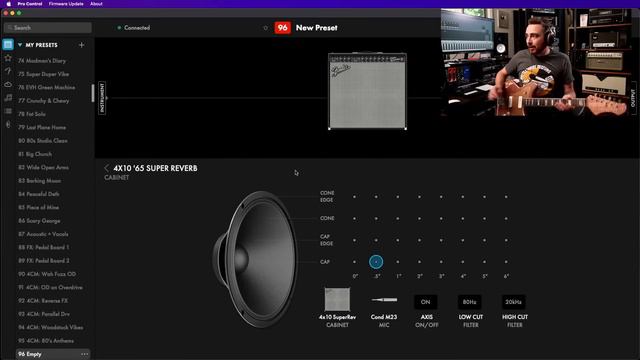
Task: Toggle the AXIS ON/OFF switch
Action: [x=425, y=302]
